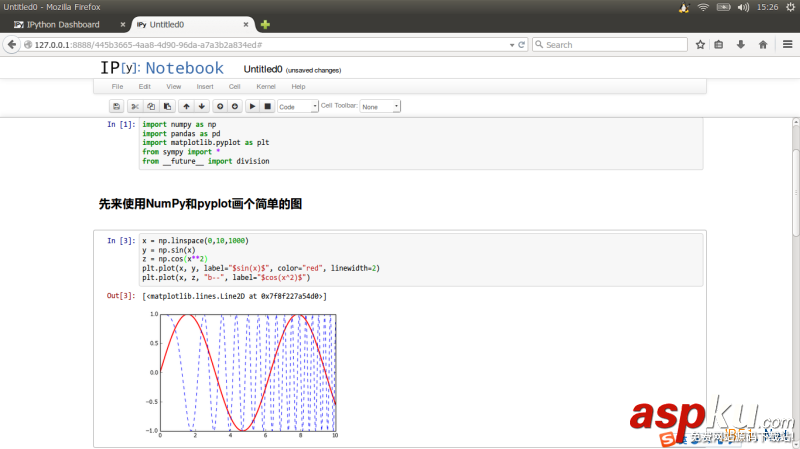Viewport: 800px width, 449px height.
Task: Open the battery indicator
Action: coord(723,7)
